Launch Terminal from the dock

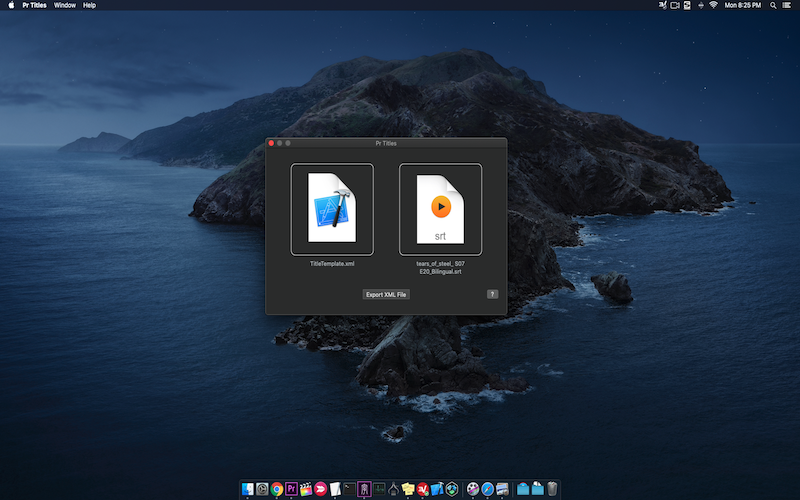point(351,489)
